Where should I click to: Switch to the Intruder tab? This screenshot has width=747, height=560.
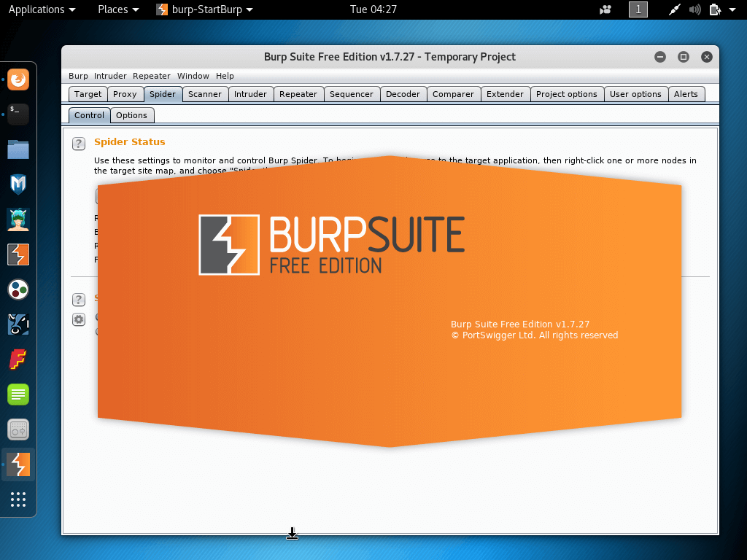pyautogui.click(x=251, y=94)
